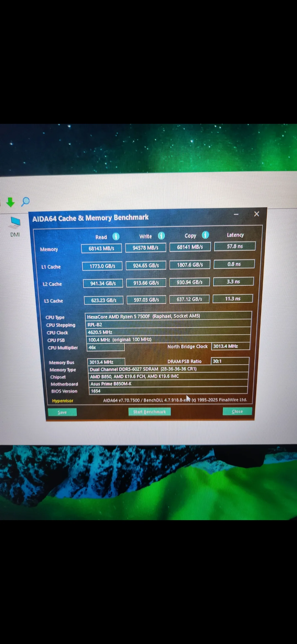Screen dimensions: 297x644
Task: Click Start Benchmark button
Action: coord(149,412)
